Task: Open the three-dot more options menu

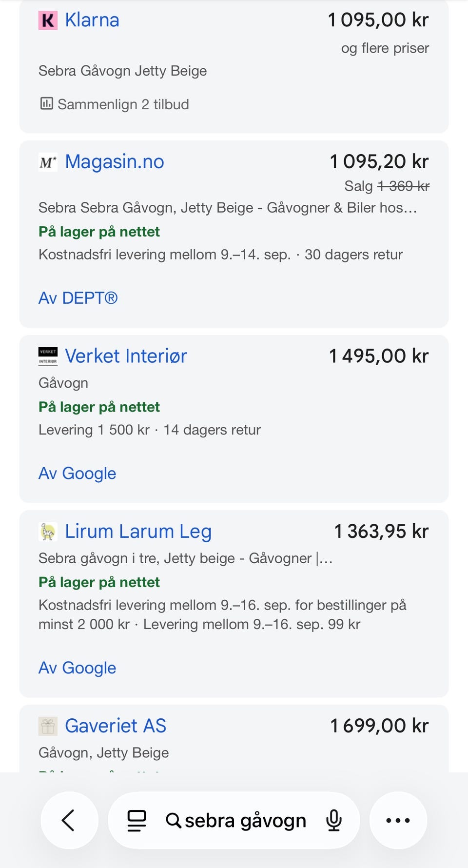Action: [x=398, y=820]
